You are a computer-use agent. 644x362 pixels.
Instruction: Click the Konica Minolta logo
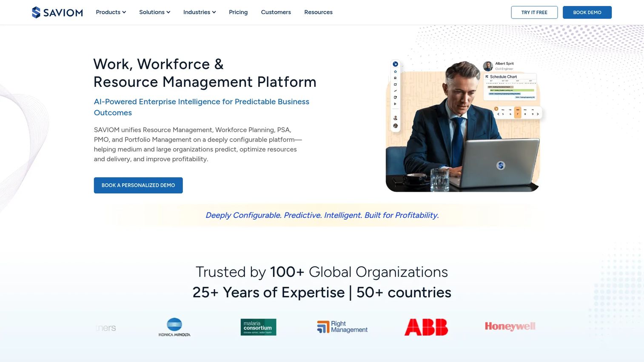coord(174,327)
